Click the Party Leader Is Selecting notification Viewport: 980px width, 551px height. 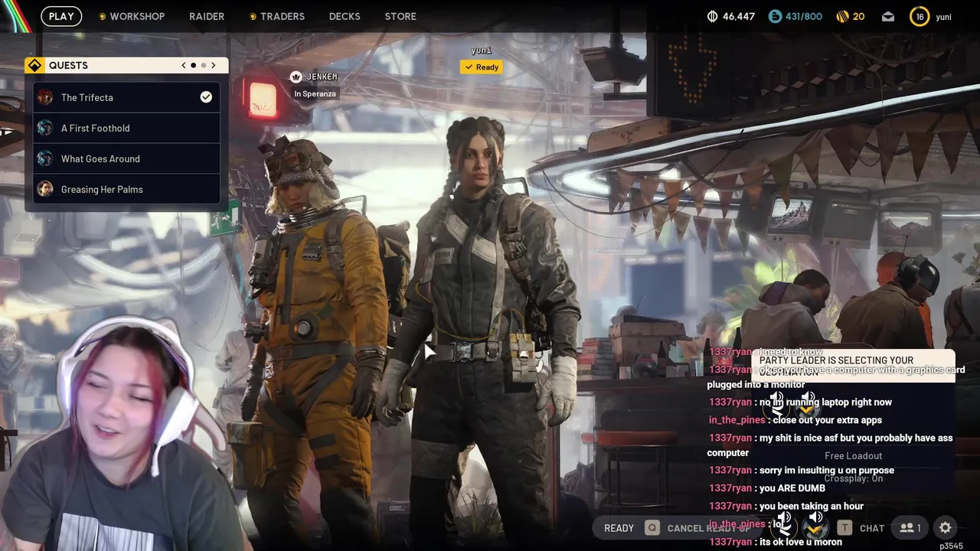854,364
